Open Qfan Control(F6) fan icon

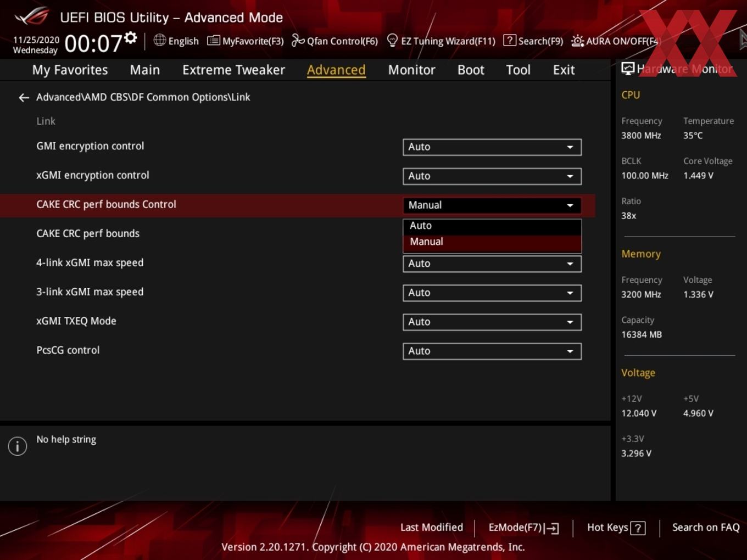[298, 40]
